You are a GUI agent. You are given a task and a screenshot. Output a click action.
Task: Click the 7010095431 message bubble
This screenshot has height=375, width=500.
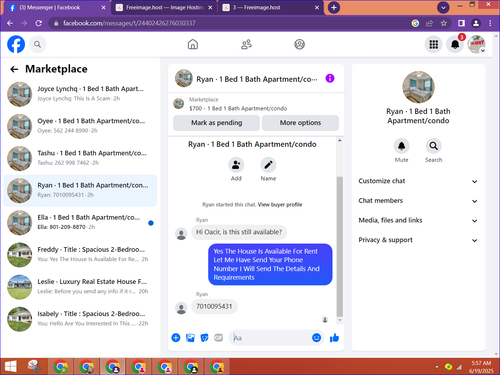[214, 306]
